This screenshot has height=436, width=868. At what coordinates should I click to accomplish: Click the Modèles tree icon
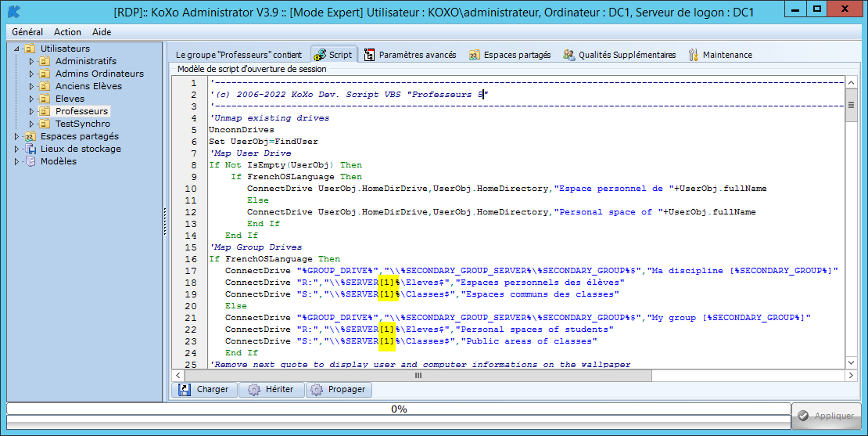(x=30, y=161)
